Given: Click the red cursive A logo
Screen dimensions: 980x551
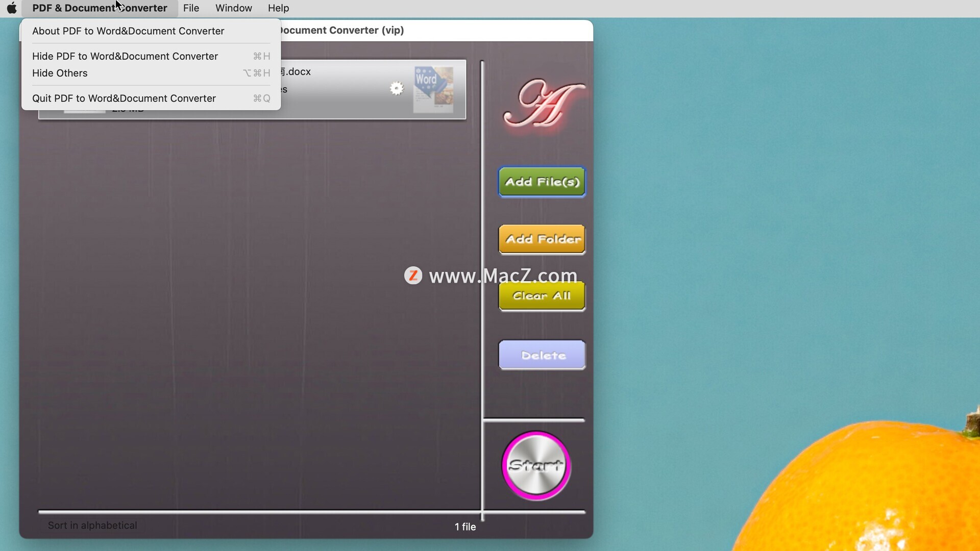Looking at the screenshot, I should [543, 104].
